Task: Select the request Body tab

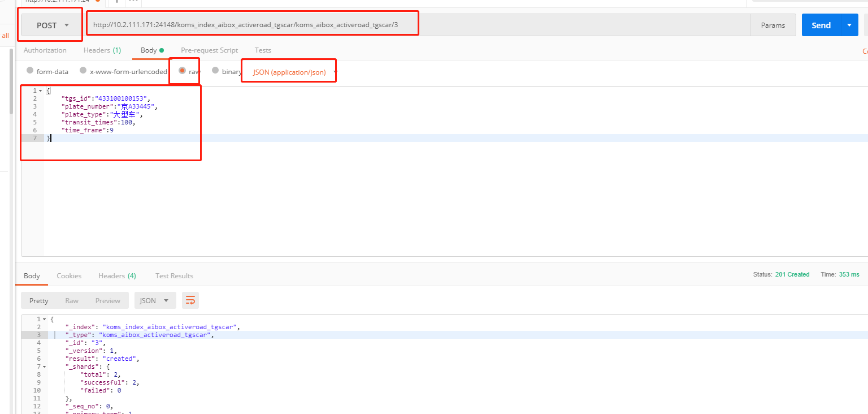Action: click(x=152, y=50)
